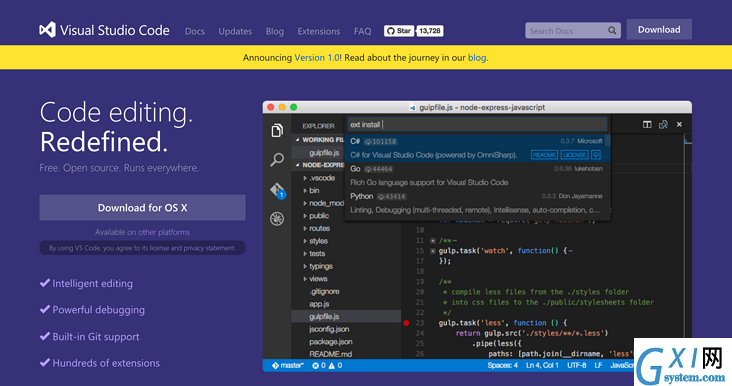
Task: Toggle code fold on line 15
Action: point(433,251)
